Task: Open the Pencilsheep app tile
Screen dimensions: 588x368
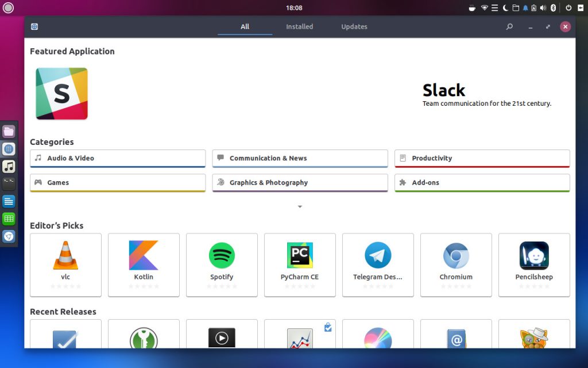Action: [534, 264]
